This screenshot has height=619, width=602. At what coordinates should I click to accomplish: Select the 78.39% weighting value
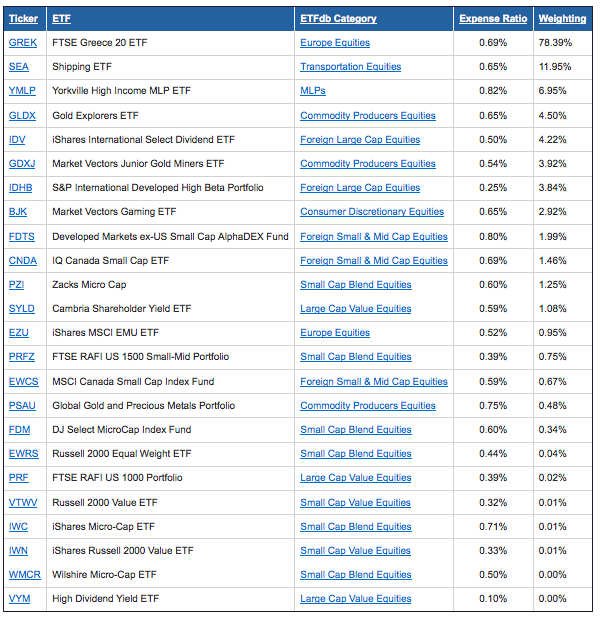click(x=555, y=43)
